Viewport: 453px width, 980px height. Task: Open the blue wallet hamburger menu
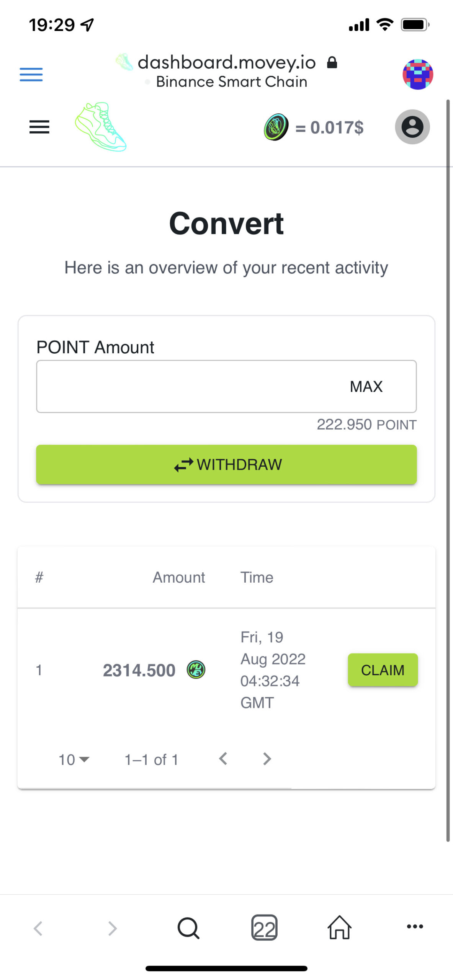coord(31,74)
